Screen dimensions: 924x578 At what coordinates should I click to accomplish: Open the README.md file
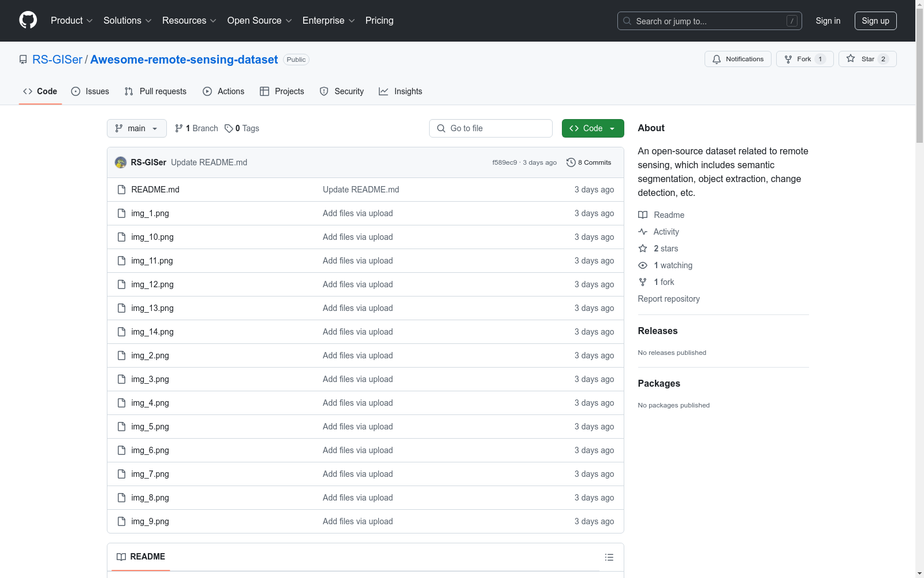click(155, 190)
